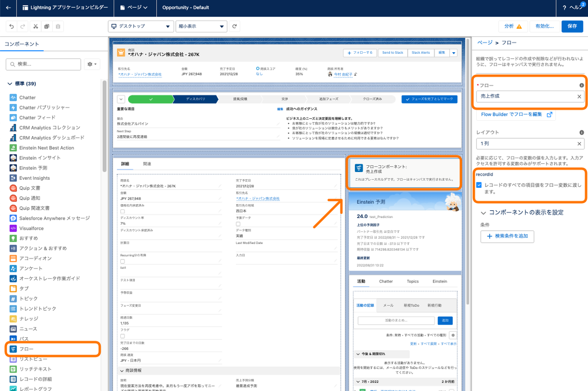Collapse the 今後 & 期限切れ activity section
588x391 pixels.
pyautogui.click(x=358, y=354)
